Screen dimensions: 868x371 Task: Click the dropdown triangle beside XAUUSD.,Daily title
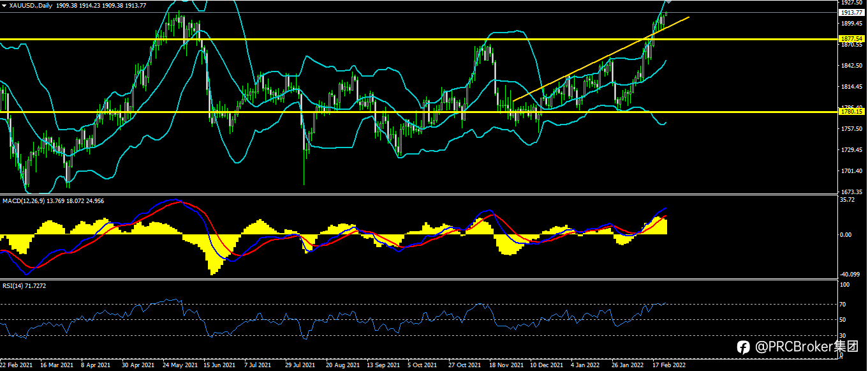click(x=4, y=5)
